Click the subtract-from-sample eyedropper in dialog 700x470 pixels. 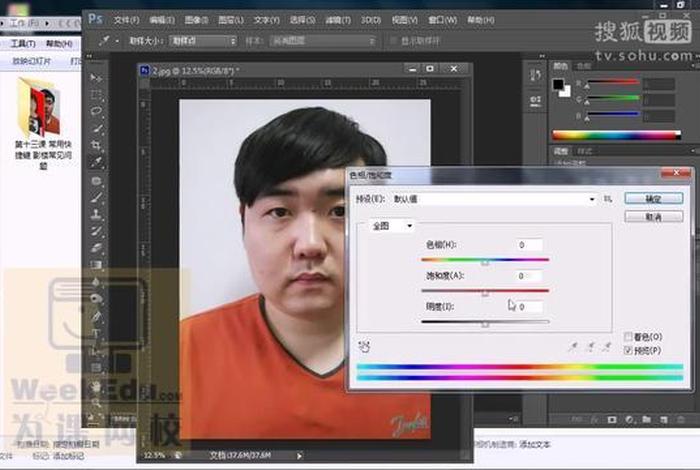(x=606, y=346)
